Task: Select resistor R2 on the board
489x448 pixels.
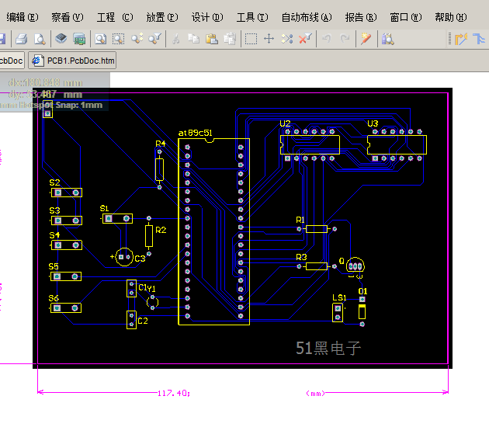Action: click(x=149, y=236)
